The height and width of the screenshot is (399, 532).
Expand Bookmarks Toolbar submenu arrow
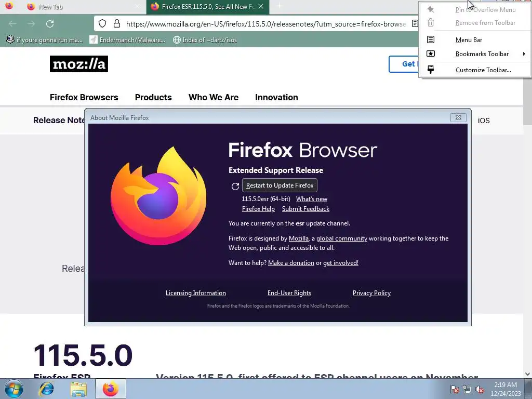click(x=524, y=54)
